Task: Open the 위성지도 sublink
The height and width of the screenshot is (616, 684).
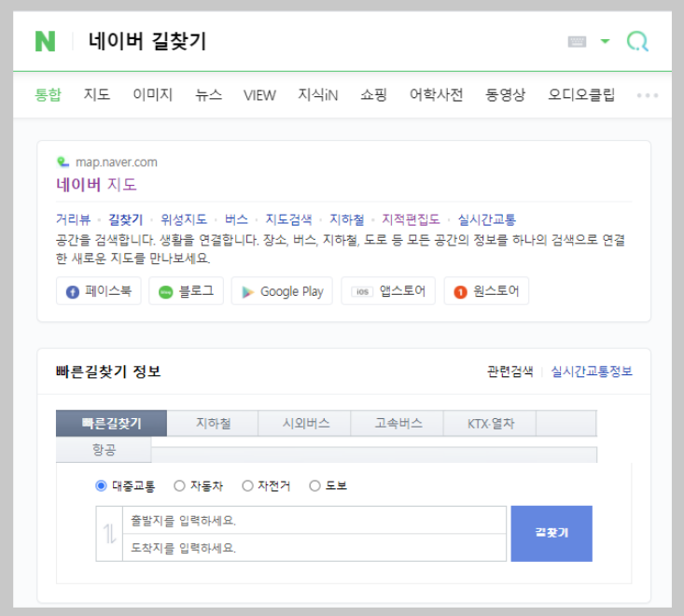Action: click(184, 219)
